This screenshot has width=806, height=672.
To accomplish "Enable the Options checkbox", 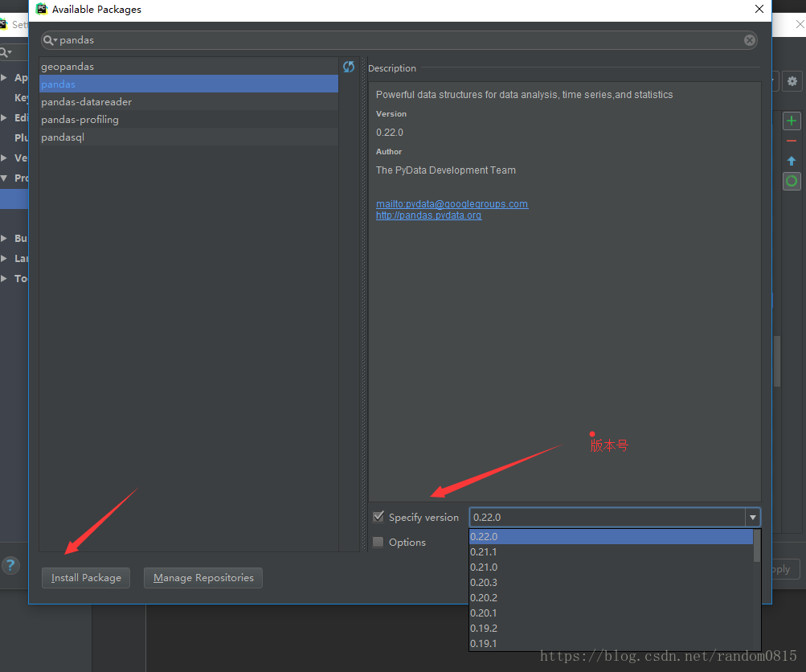I will (378, 542).
